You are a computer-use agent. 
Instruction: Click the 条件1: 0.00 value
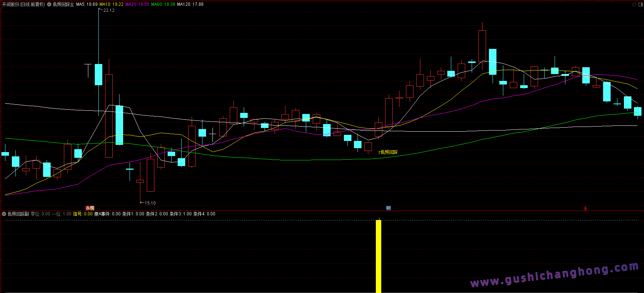pos(133,214)
